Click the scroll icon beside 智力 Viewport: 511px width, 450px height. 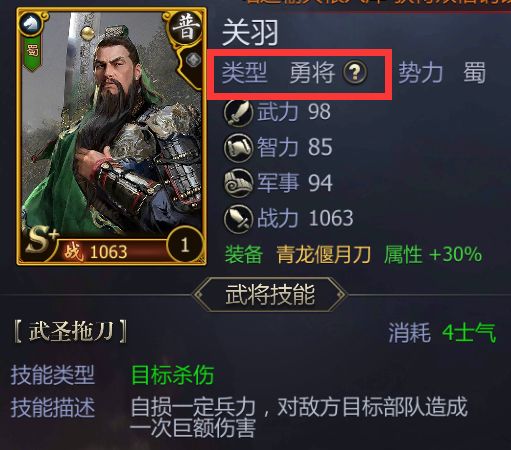238,147
